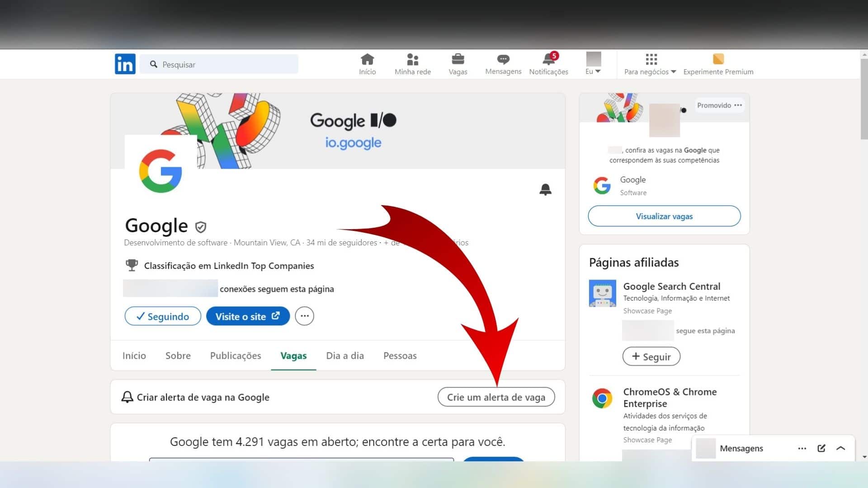Switch to the Sobre tab
This screenshot has width=868, height=488.
[178, 356]
